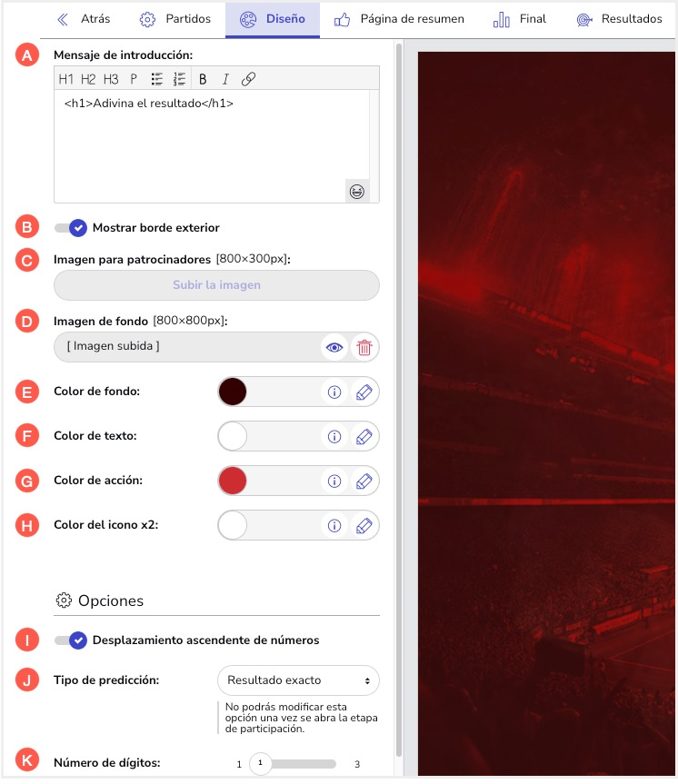Viewport: 678px width, 784px height.
Task: Open the Resultados tab
Action: pos(620,19)
